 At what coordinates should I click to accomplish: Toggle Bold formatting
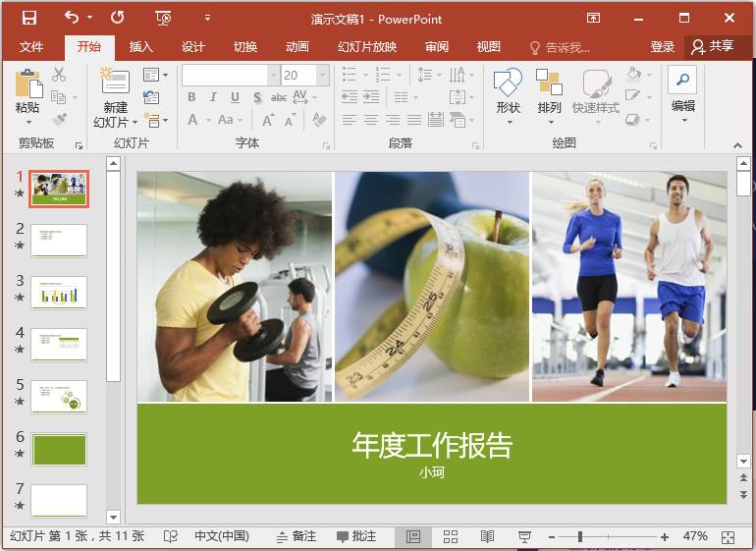(191, 97)
